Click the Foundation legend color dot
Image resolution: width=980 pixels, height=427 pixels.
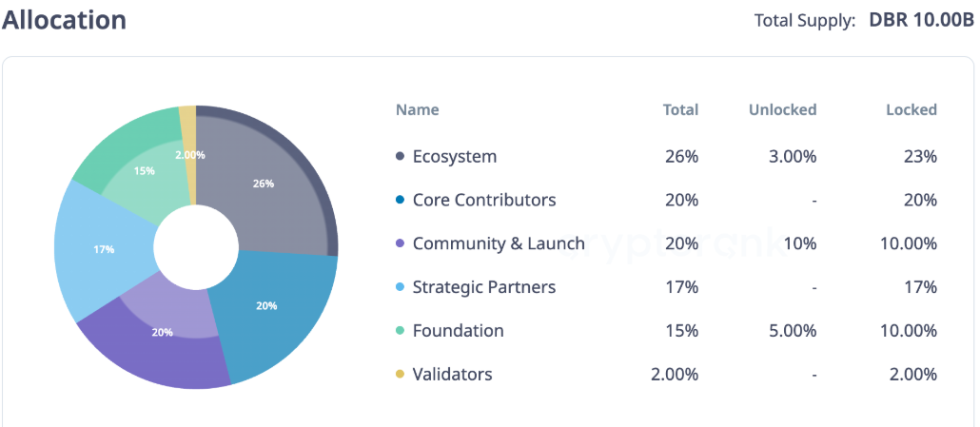[x=400, y=331]
